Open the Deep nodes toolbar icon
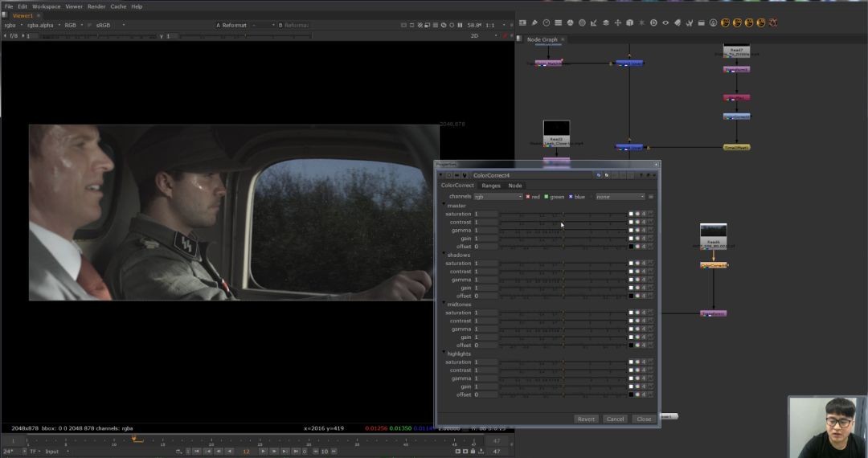 (x=653, y=22)
